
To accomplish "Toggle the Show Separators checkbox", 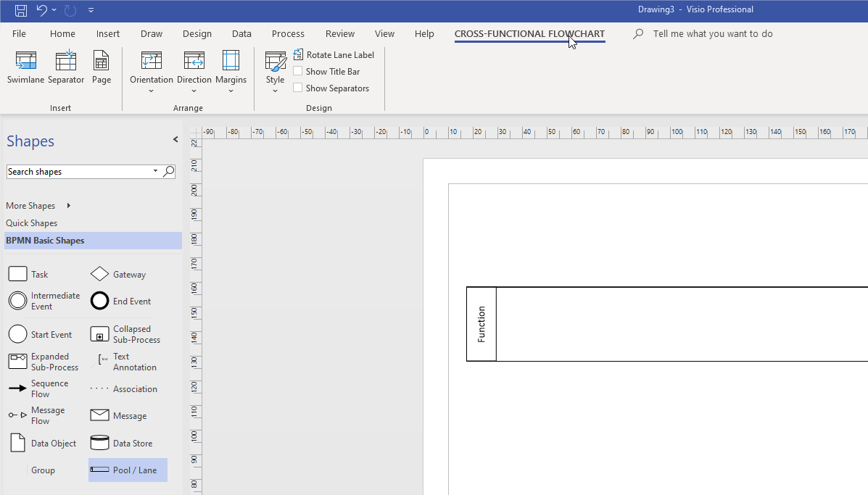I will pyautogui.click(x=298, y=88).
